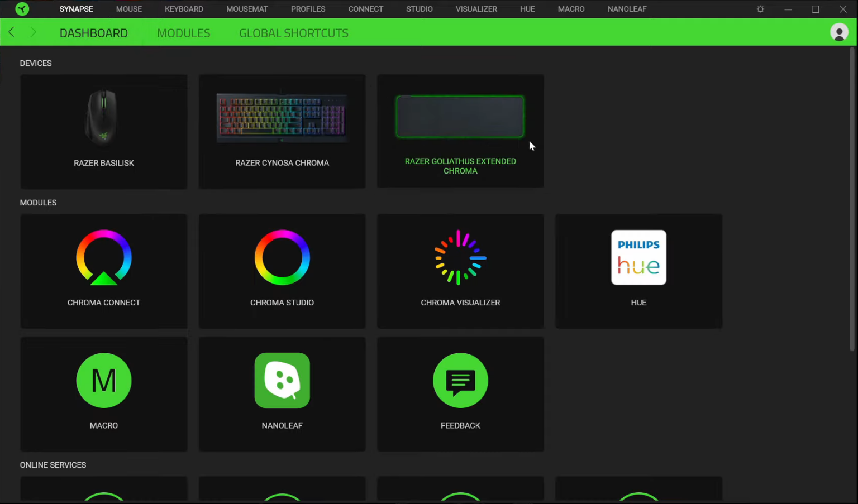Launch the Chroma Studio module icon
Image resolution: width=858 pixels, height=504 pixels.
coord(282,257)
